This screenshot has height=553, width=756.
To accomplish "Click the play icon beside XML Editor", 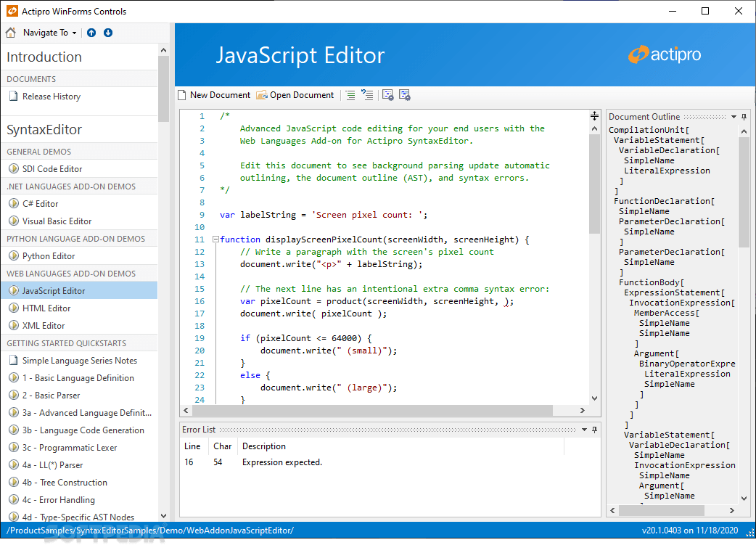I will (x=14, y=325).
